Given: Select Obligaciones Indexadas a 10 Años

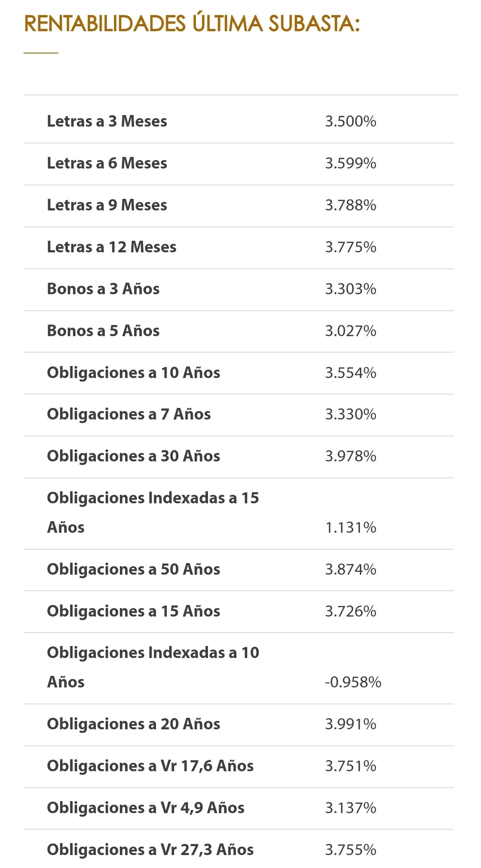Looking at the screenshot, I should (x=239, y=668).
